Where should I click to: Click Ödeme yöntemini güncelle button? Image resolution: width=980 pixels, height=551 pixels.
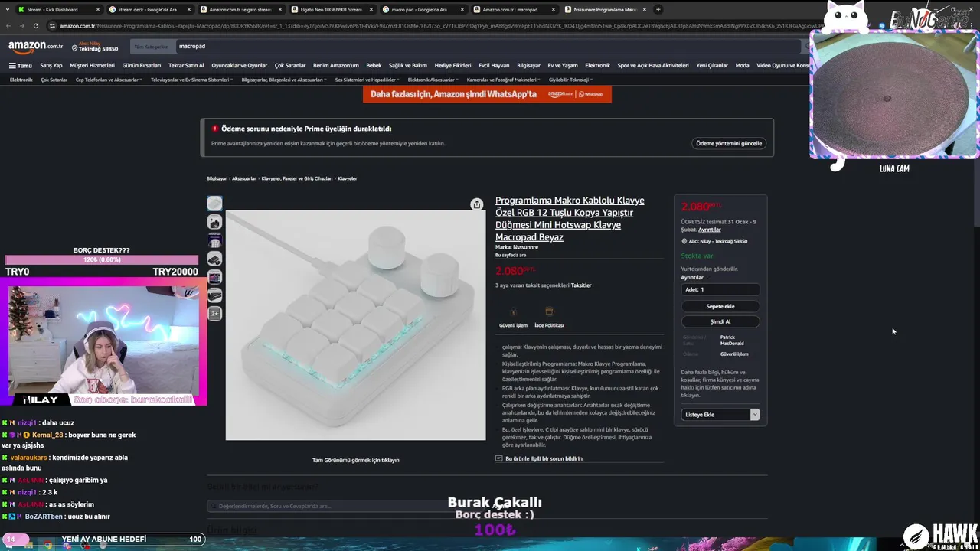(x=729, y=143)
